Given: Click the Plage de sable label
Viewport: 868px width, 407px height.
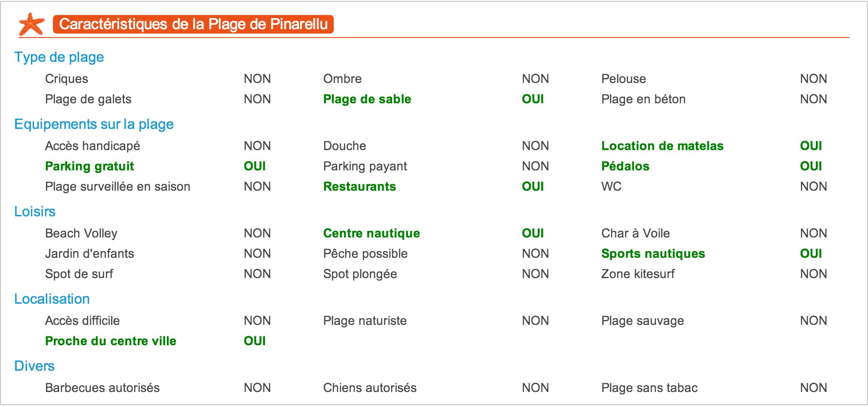Looking at the screenshot, I should click(x=367, y=99).
